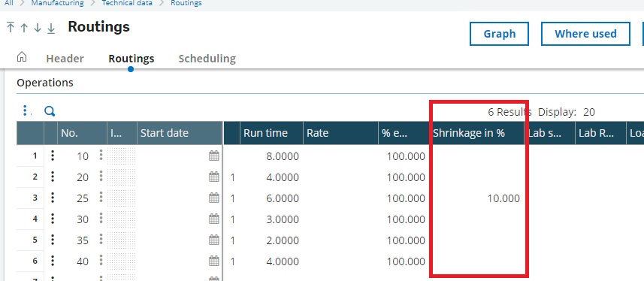This screenshot has height=281, width=644.
Task: Go to the first record arrow icon
Action: point(11,28)
